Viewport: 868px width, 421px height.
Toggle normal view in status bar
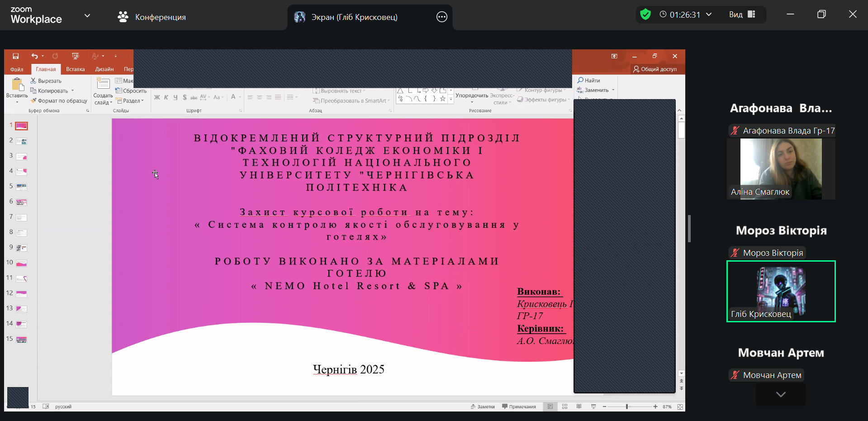pyautogui.click(x=550, y=407)
